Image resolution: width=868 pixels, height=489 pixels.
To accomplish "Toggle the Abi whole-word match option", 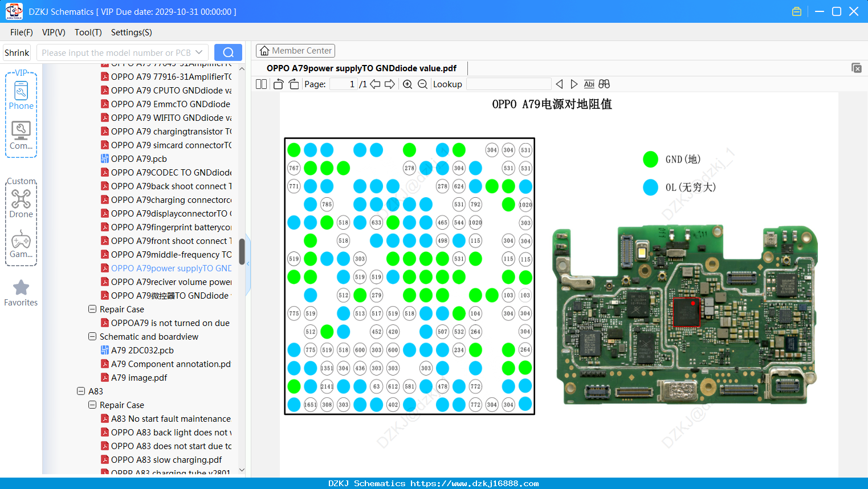I will (x=589, y=84).
